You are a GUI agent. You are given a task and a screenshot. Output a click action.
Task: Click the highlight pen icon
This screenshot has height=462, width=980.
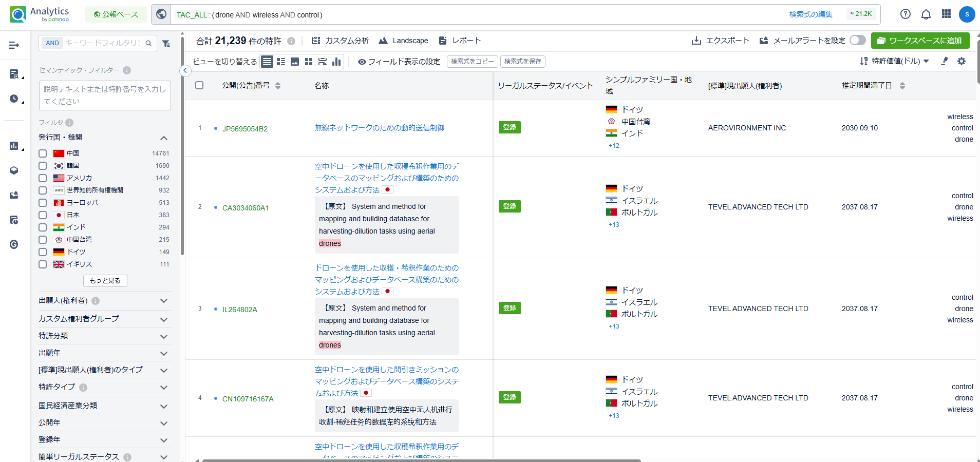pyautogui.click(x=944, y=61)
